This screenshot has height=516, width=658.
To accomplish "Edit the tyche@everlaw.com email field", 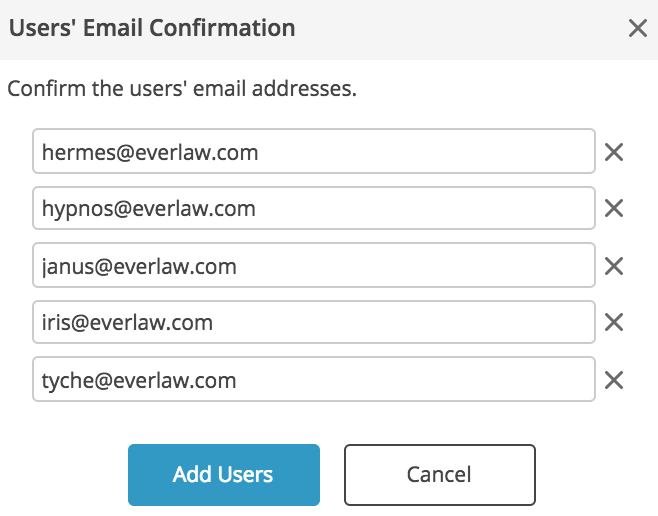I will (314, 379).
